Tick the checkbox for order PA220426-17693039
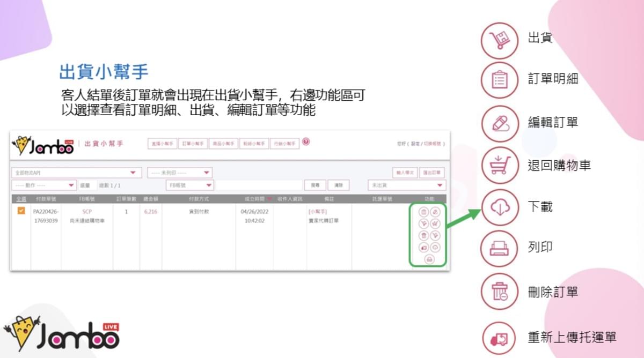This screenshot has width=644, height=358. (21, 211)
